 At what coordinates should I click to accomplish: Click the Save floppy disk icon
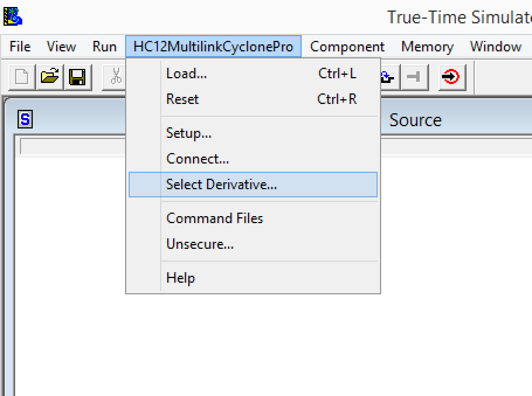pyautogui.click(x=77, y=77)
